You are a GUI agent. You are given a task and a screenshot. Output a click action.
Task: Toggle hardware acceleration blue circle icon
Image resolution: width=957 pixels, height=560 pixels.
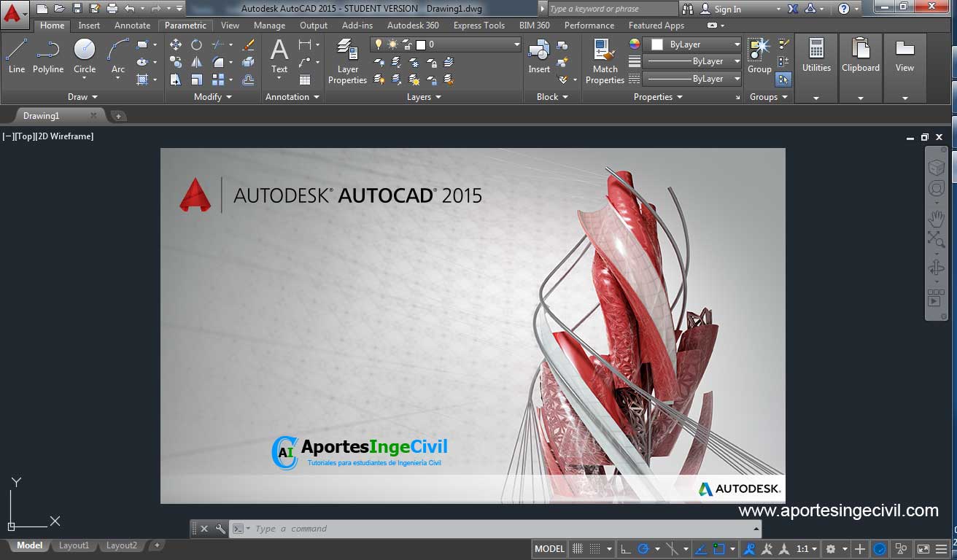click(x=880, y=549)
